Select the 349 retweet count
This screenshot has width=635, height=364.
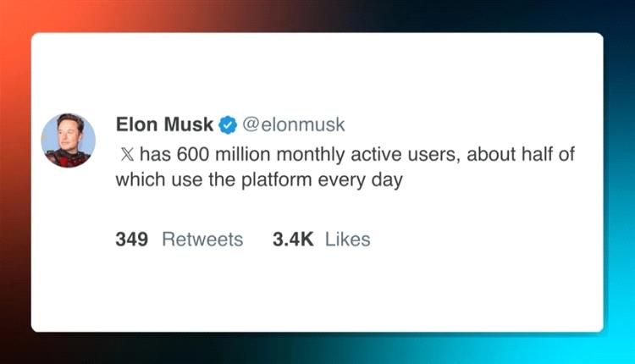pyautogui.click(x=131, y=240)
